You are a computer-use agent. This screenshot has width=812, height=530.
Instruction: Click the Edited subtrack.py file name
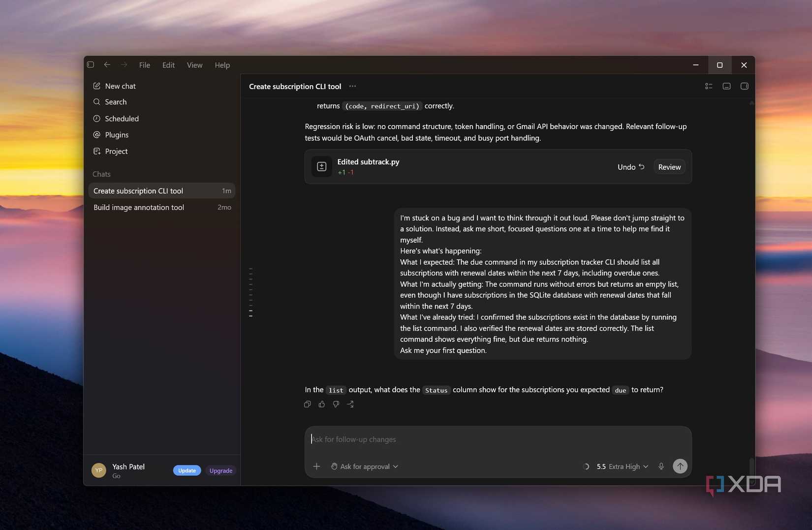(368, 162)
